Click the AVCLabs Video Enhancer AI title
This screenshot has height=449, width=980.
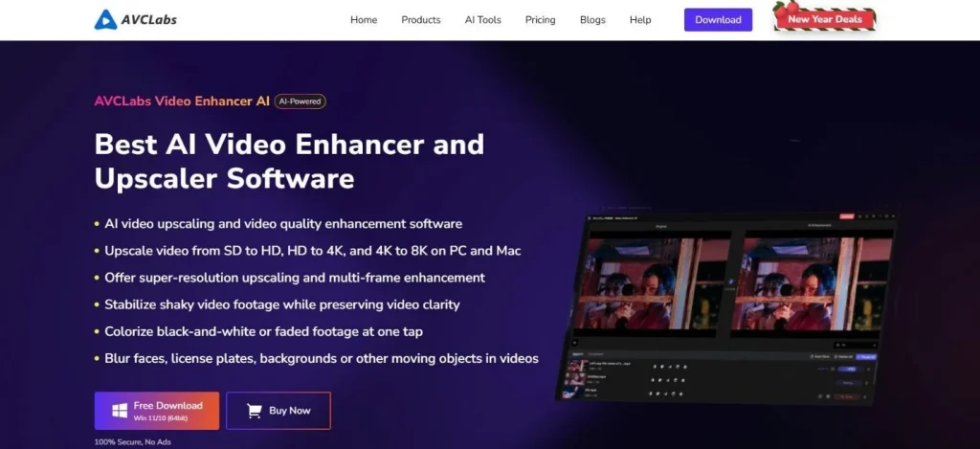(182, 101)
